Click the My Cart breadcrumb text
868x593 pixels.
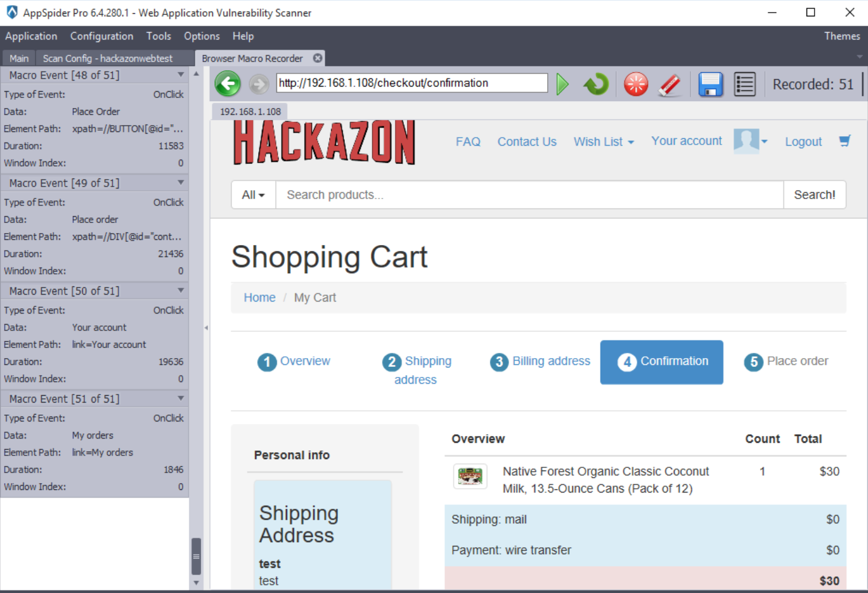click(x=315, y=297)
